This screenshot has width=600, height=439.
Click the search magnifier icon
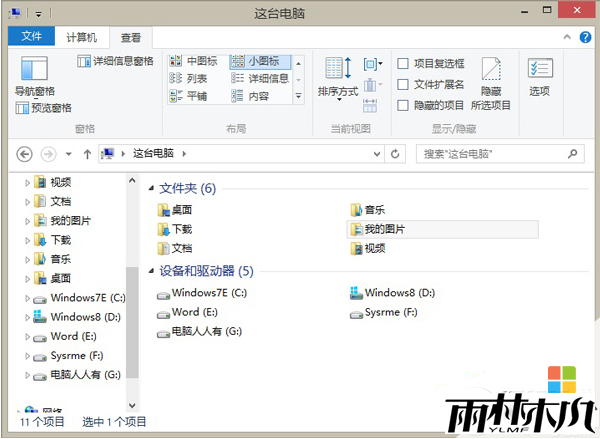[572, 154]
